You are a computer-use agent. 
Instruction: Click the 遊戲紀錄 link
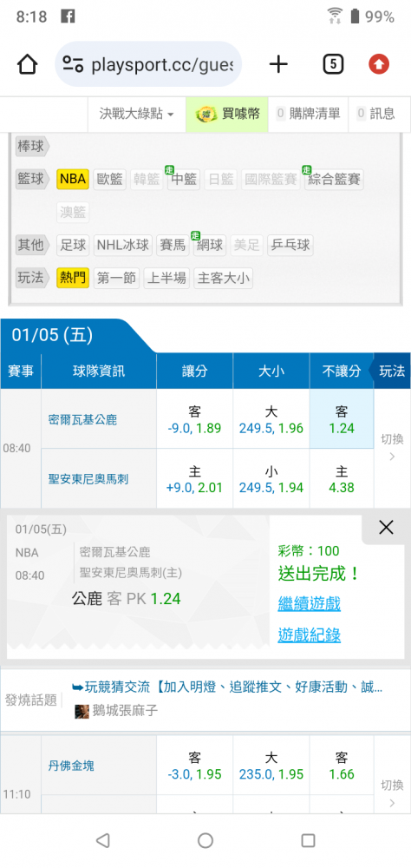pyautogui.click(x=310, y=635)
